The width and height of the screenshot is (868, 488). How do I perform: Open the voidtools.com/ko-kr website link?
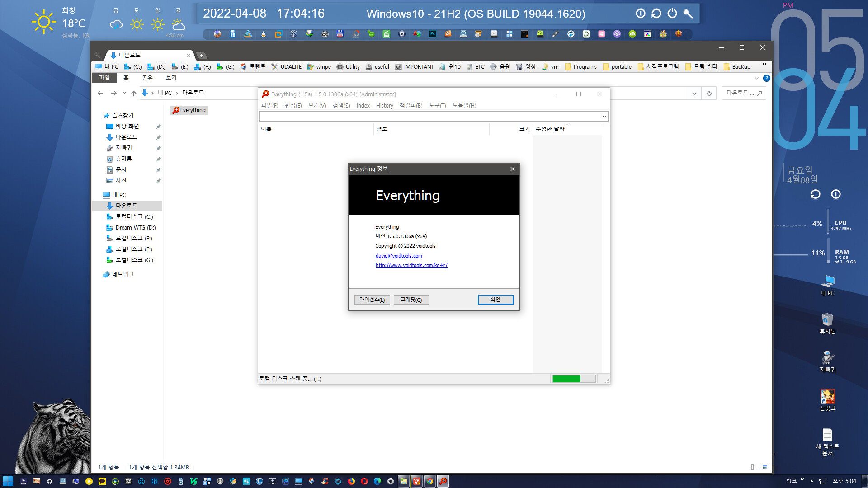click(x=411, y=265)
